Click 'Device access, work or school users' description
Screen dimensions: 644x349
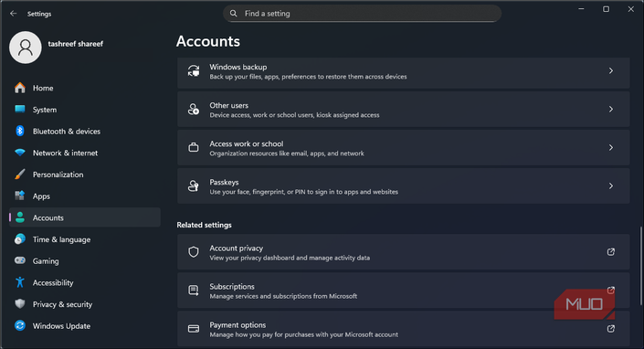[x=294, y=115]
